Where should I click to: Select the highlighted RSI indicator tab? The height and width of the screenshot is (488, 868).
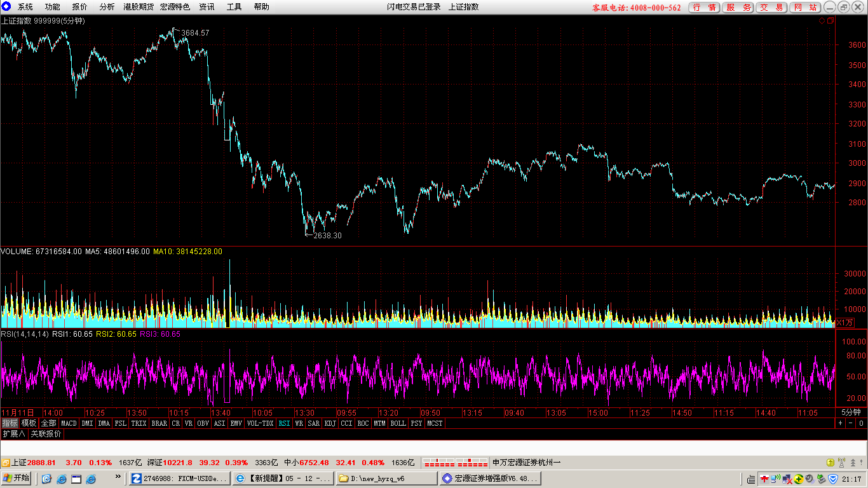[x=283, y=423]
